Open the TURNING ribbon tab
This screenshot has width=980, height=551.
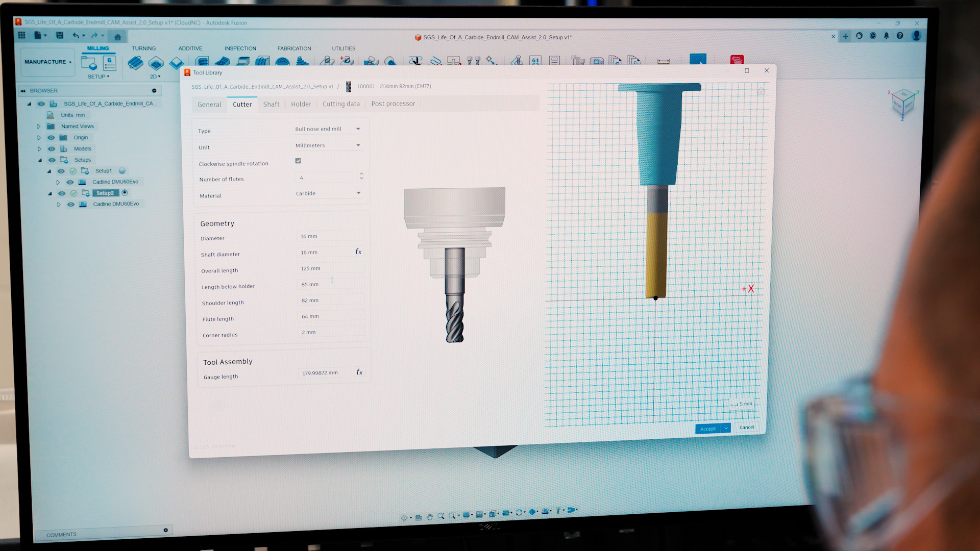click(144, 48)
